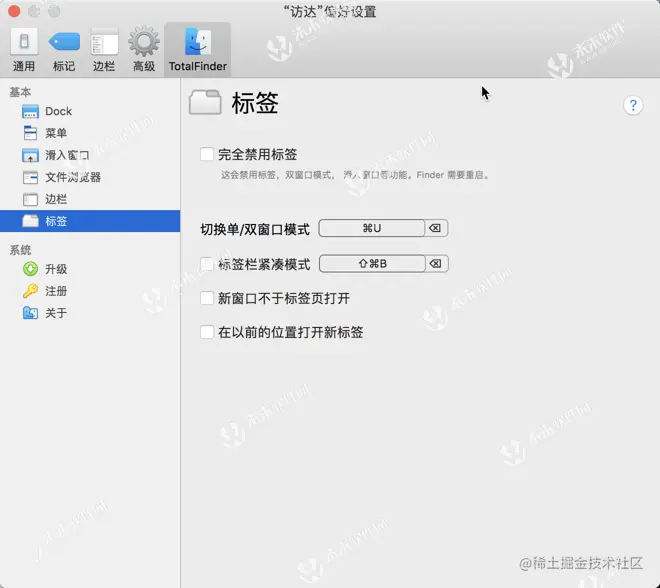
Task: Clear the ⇧⌘B shortcut with its delete icon
Action: 436,263
